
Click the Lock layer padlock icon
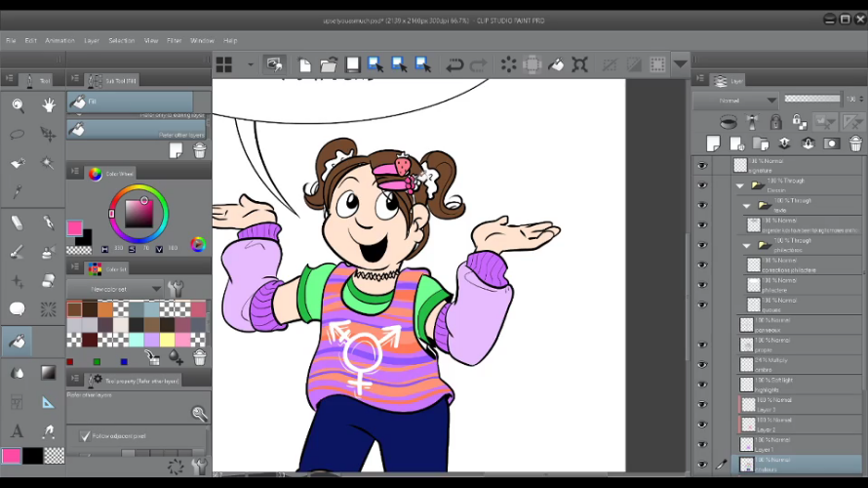pos(775,121)
